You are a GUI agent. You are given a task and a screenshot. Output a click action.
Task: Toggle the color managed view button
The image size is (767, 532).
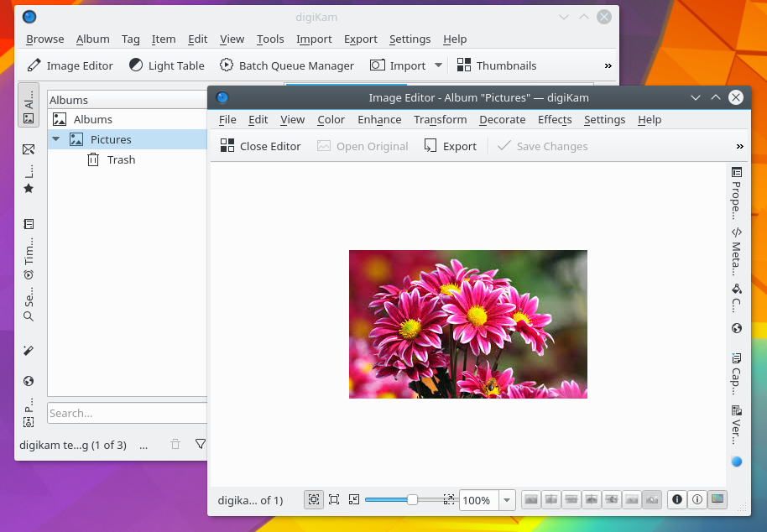click(x=717, y=500)
